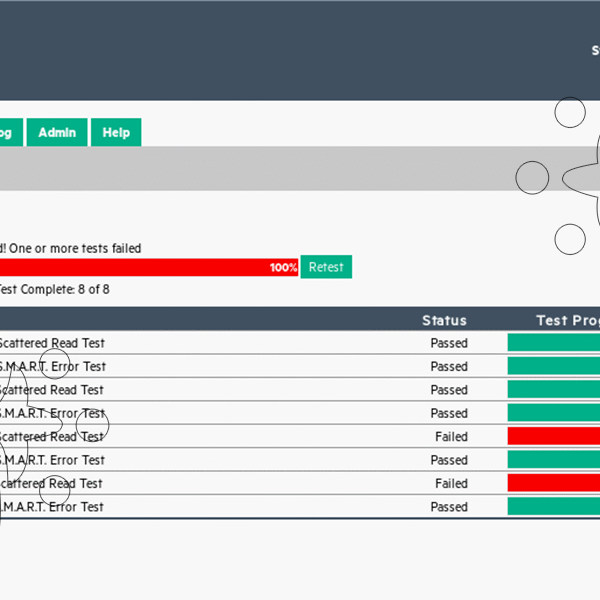
Task: Open the Help tab
Action: click(116, 132)
